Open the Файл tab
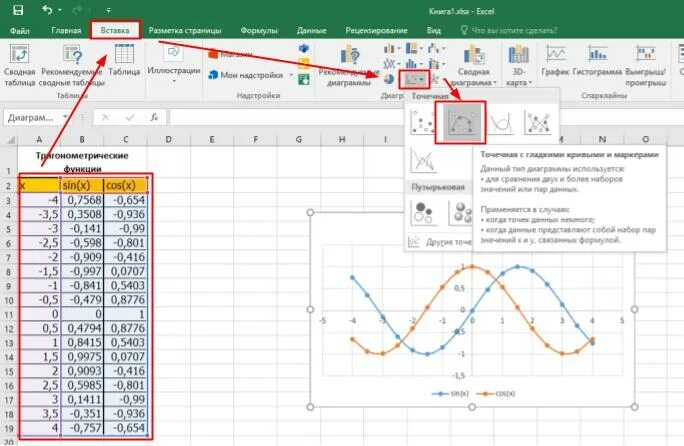Viewport: 684px width, 446px height. click(x=20, y=31)
